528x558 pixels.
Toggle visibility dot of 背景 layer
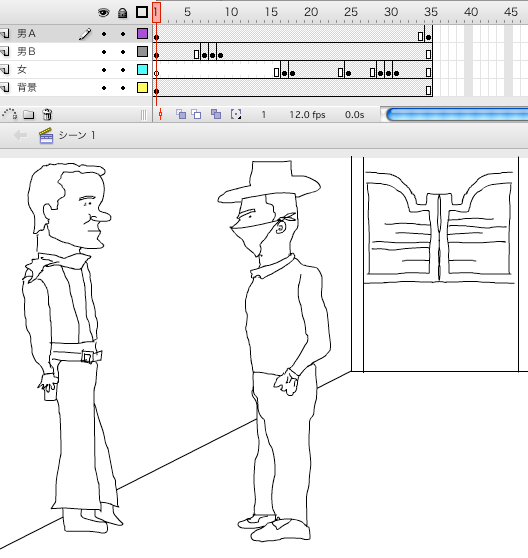(x=104, y=88)
